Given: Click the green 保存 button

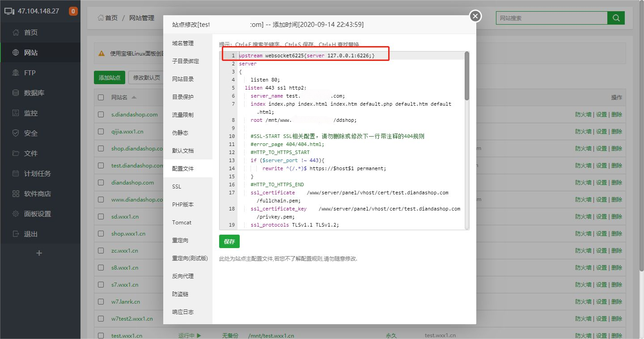Looking at the screenshot, I should [229, 241].
